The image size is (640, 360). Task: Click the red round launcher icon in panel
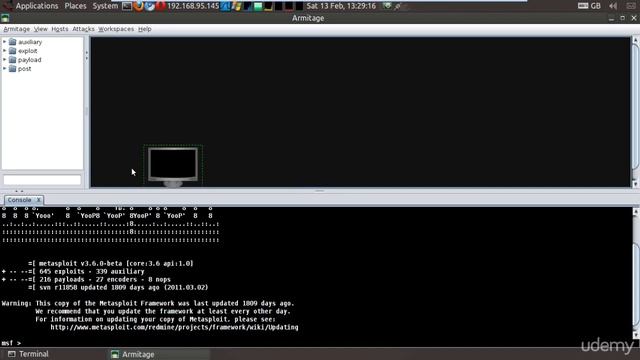160,6
